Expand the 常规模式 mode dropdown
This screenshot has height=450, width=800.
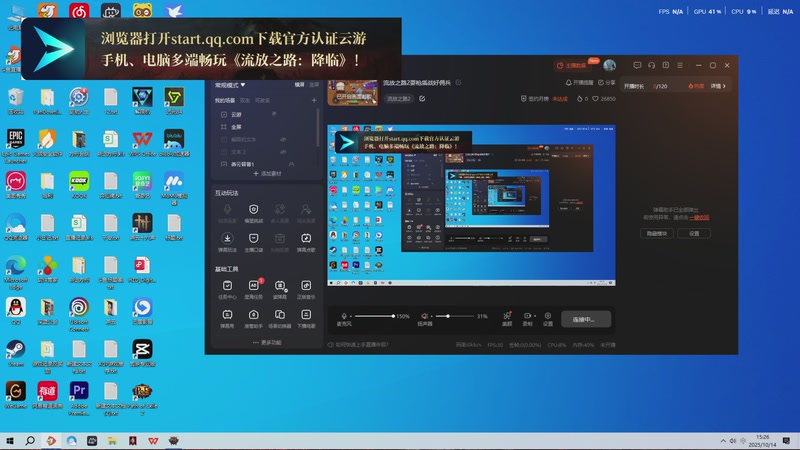[x=230, y=85]
